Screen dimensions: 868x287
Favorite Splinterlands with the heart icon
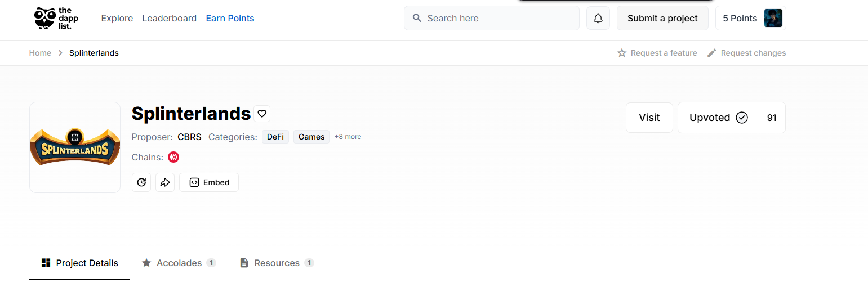(262, 114)
